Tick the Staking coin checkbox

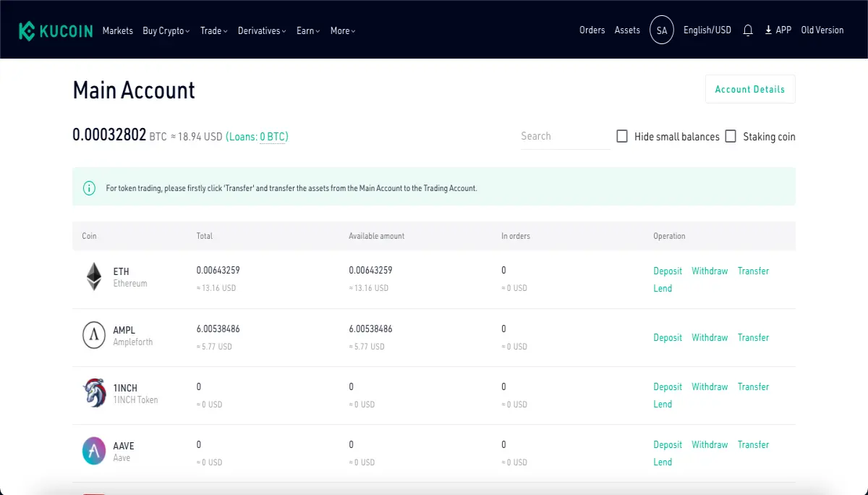coord(731,136)
